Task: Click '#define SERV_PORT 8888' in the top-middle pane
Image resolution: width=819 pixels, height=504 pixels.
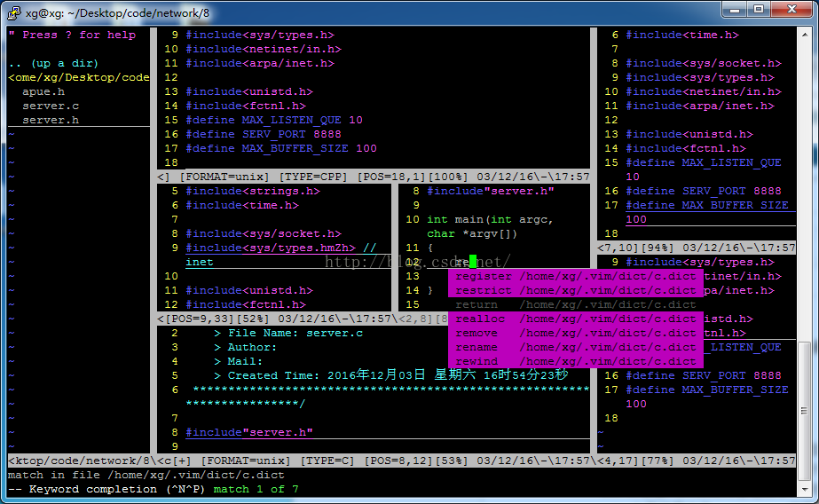Action: point(264,134)
